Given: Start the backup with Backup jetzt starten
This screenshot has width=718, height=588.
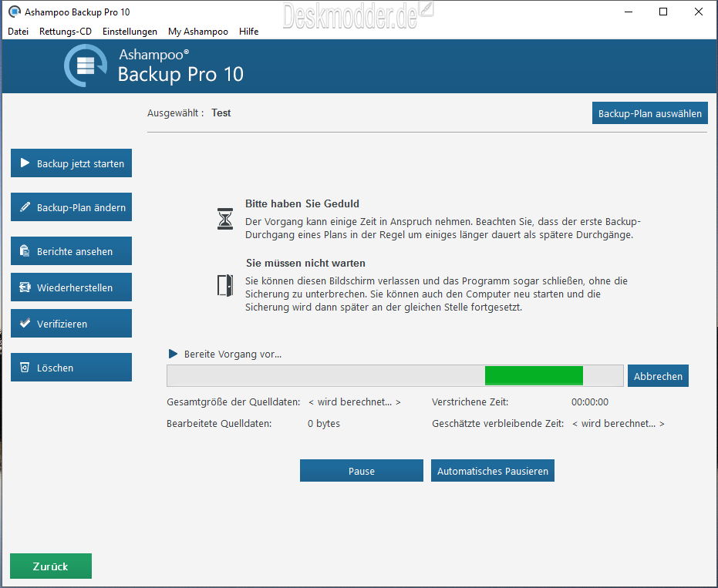Looking at the screenshot, I should click(72, 163).
